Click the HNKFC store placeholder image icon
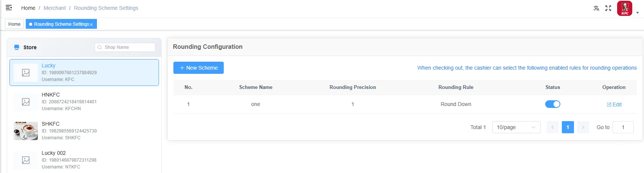The width and height of the screenshot is (644, 173). (x=26, y=102)
